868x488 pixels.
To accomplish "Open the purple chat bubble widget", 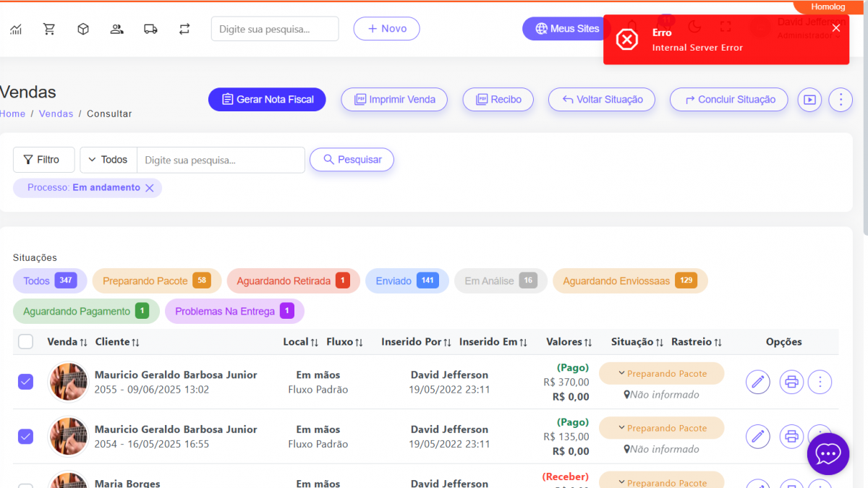I will coord(827,454).
